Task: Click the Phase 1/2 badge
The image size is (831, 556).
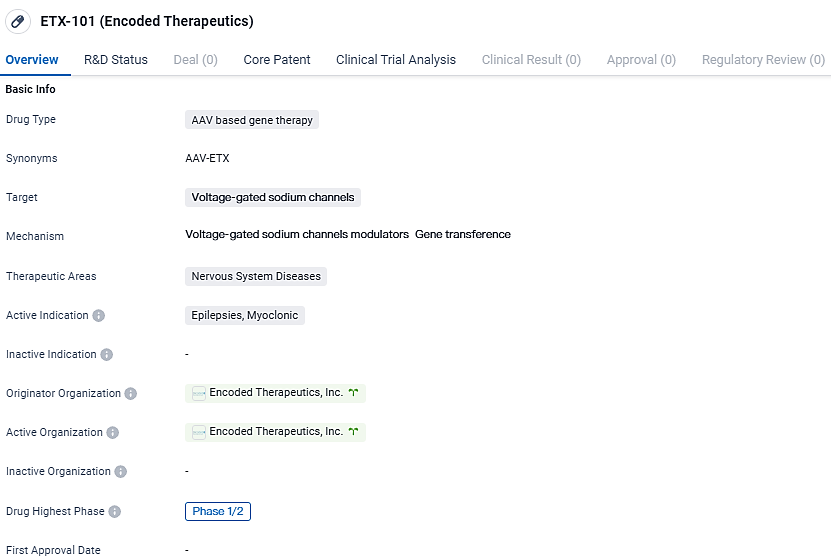Action: coord(217,511)
